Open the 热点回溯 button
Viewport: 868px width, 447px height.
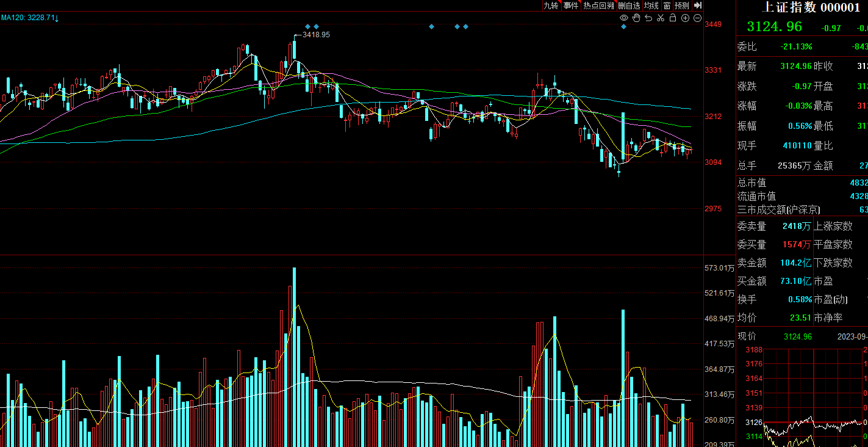(598, 5)
